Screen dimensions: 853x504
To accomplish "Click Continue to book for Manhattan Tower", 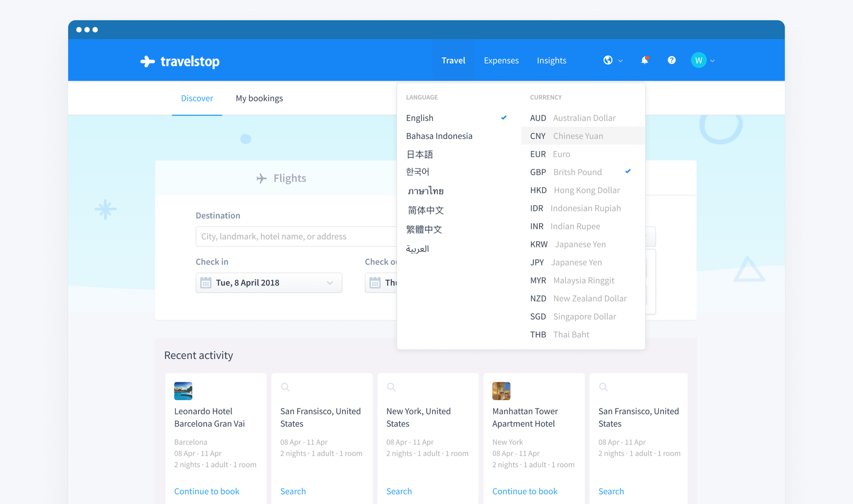I will 525,491.
